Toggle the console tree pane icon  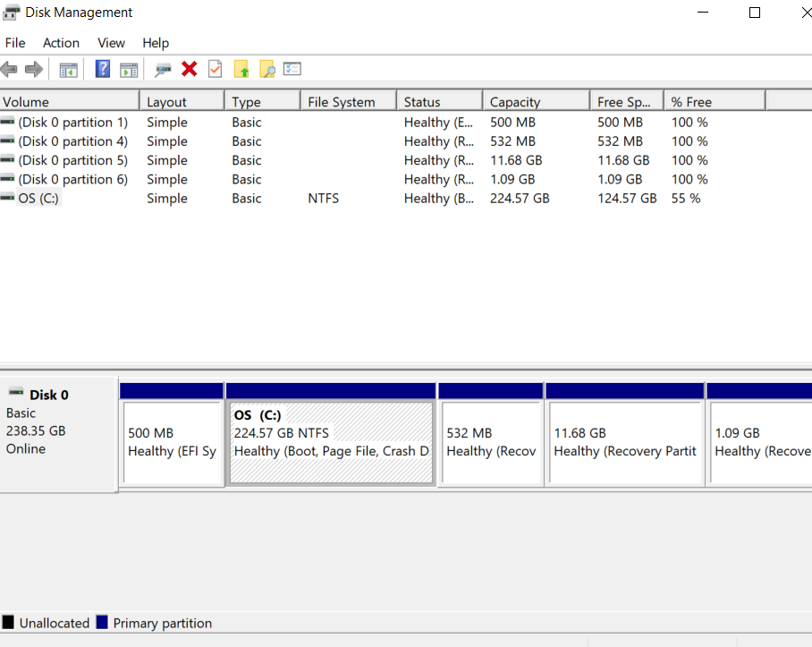(x=68, y=70)
